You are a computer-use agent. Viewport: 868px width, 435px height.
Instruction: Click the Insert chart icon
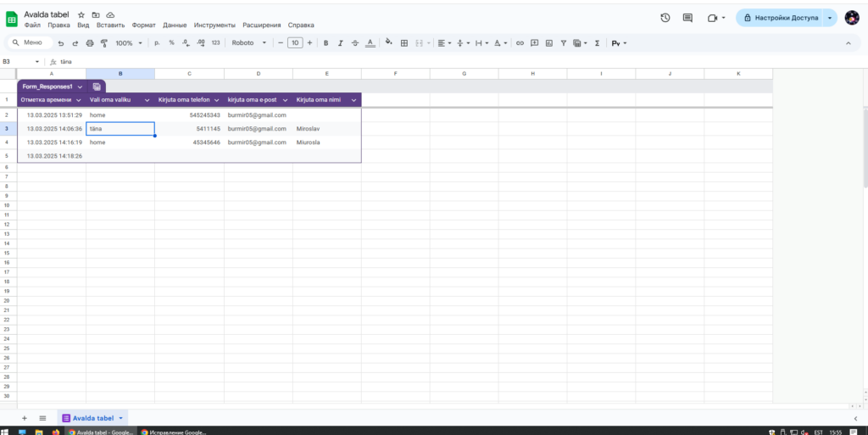pyautogui.click(x=548, y=42)
